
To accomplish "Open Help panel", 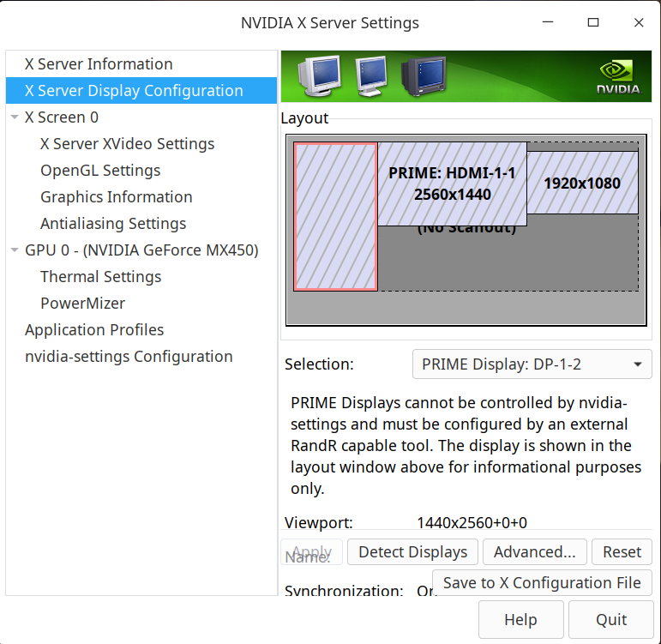I will click(521, 619).
